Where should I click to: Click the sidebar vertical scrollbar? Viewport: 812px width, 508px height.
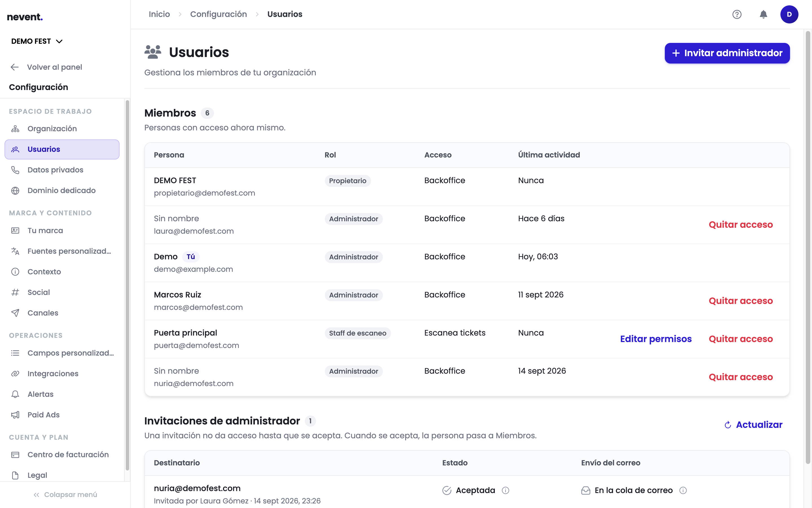(x=127, y=285)
